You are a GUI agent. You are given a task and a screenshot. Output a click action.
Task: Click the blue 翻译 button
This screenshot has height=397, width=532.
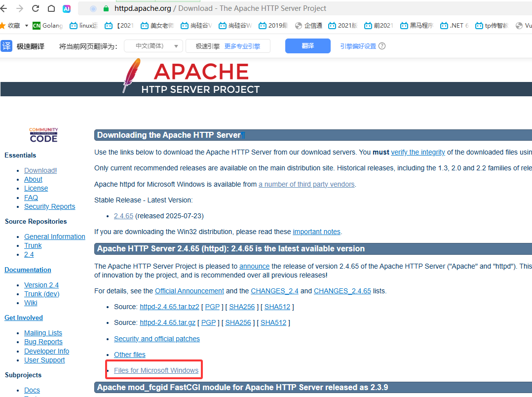point(308,46)
